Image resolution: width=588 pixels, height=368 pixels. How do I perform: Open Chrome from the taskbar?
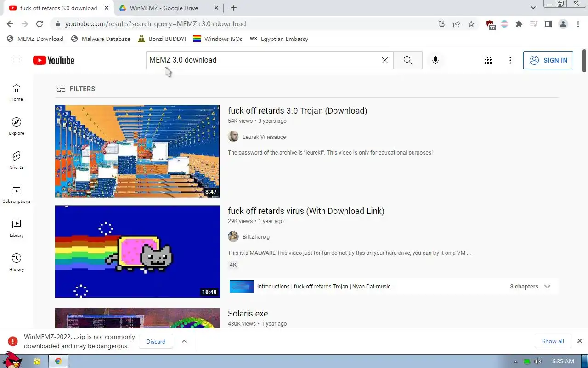click(x=58, y=362)
